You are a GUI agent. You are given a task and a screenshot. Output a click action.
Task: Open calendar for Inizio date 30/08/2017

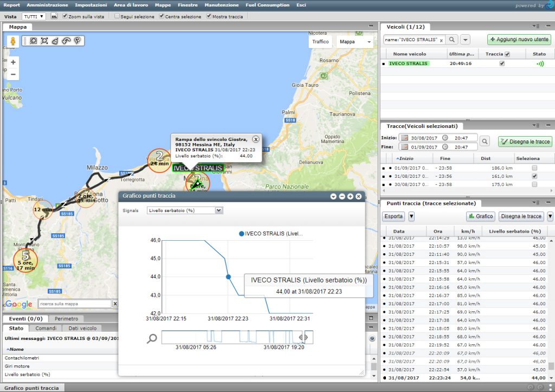tap(404, 138)
